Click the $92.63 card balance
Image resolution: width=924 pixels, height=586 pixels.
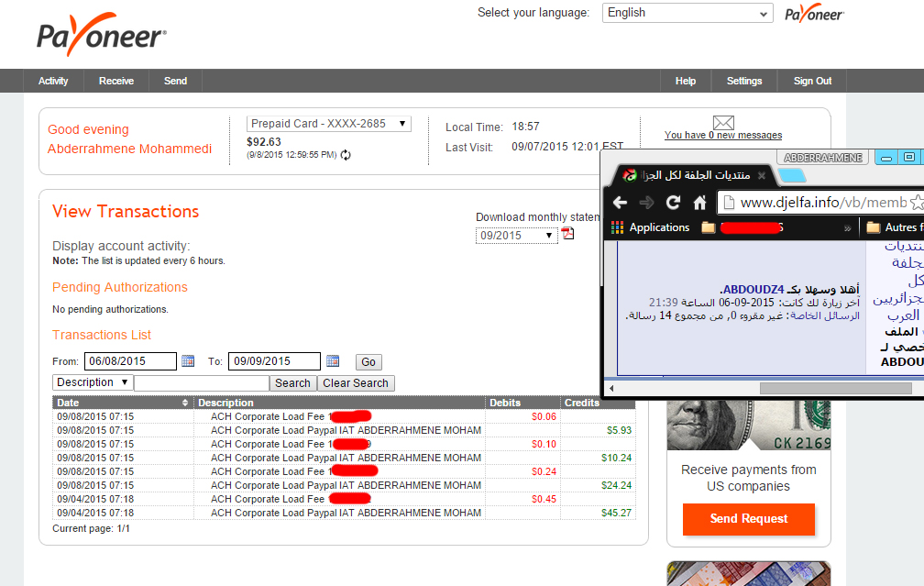[264, 142]
